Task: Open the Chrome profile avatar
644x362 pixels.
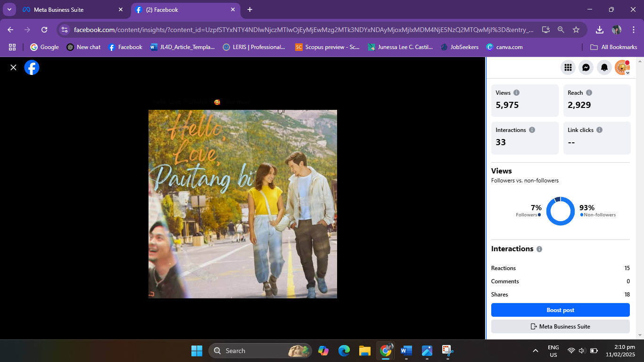Action: coord(617,30)
